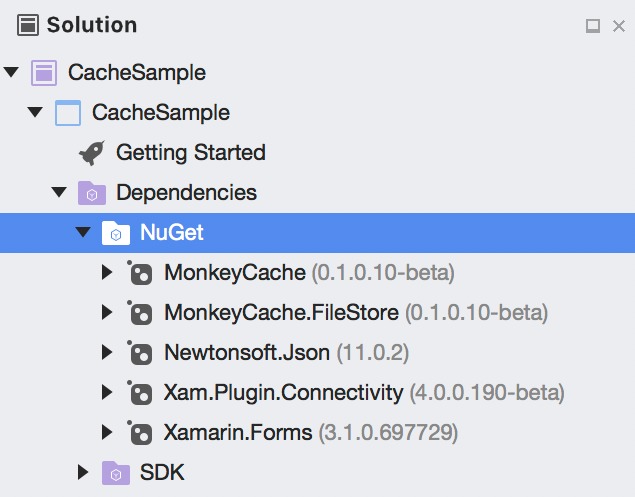Viewport: 635px width, 497px height.
Task: Click the Solution pad icon in header
Action: pyautogui.click(x=28, y=25)
